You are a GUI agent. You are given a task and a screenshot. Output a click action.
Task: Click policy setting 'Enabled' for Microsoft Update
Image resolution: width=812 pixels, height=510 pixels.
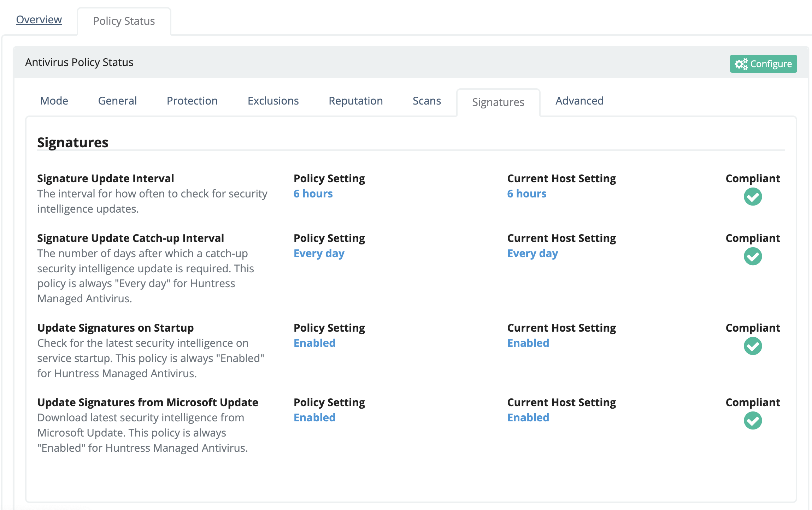click(x=314, y=418)
